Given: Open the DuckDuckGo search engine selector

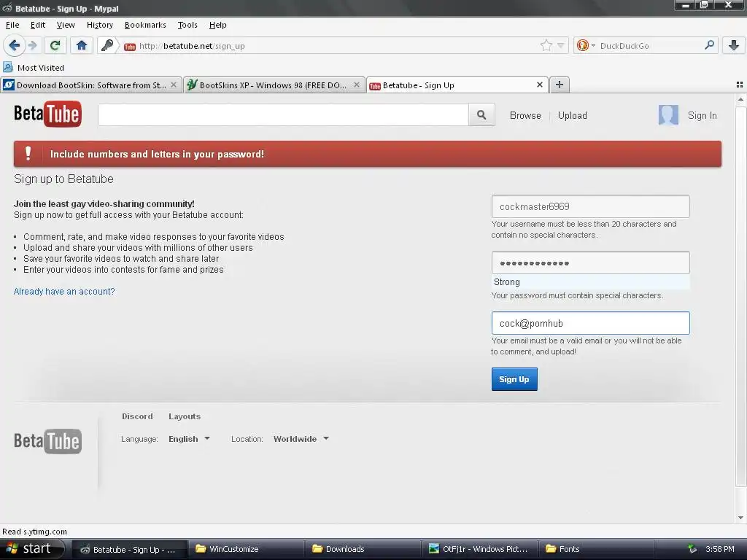Looking at the screenshot, I should [586, 46].
